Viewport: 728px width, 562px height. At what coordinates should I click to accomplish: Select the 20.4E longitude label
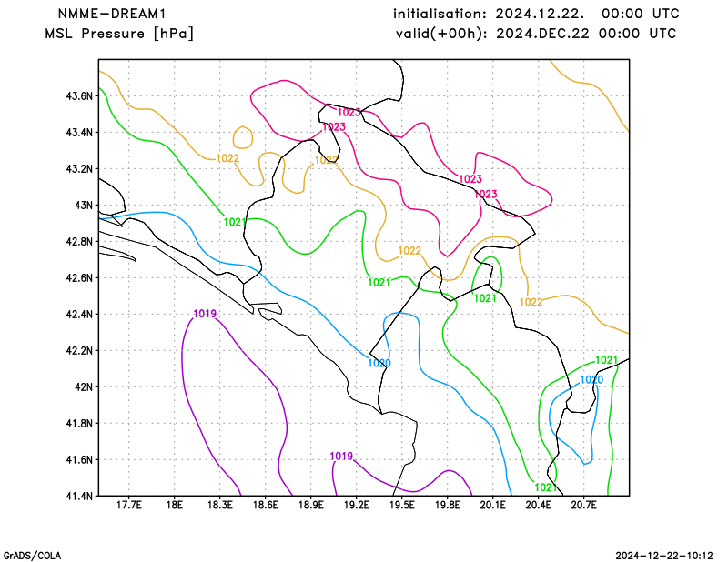tap(538, 505)
